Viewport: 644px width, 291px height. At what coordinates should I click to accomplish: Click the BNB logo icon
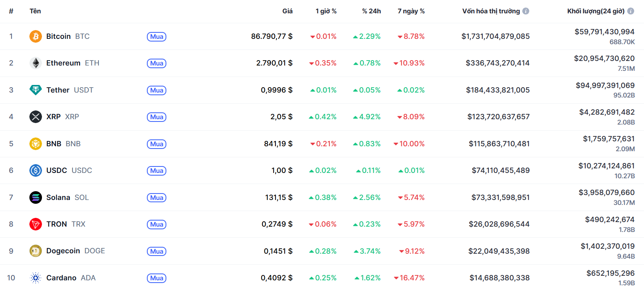(35, 144)
